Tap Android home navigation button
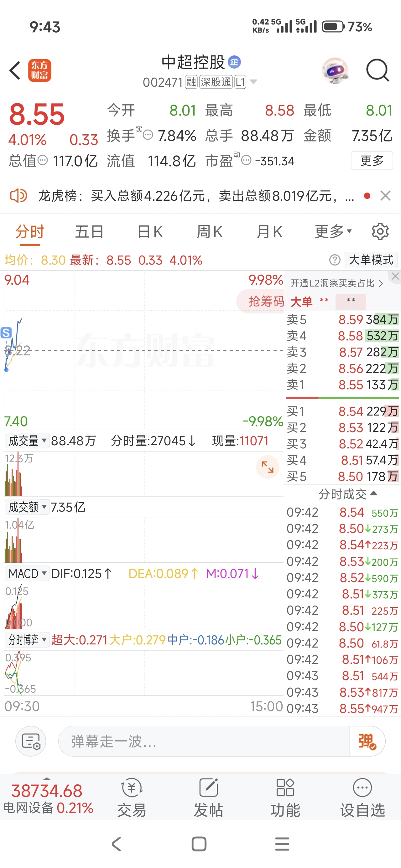 (x=199, y=844)
